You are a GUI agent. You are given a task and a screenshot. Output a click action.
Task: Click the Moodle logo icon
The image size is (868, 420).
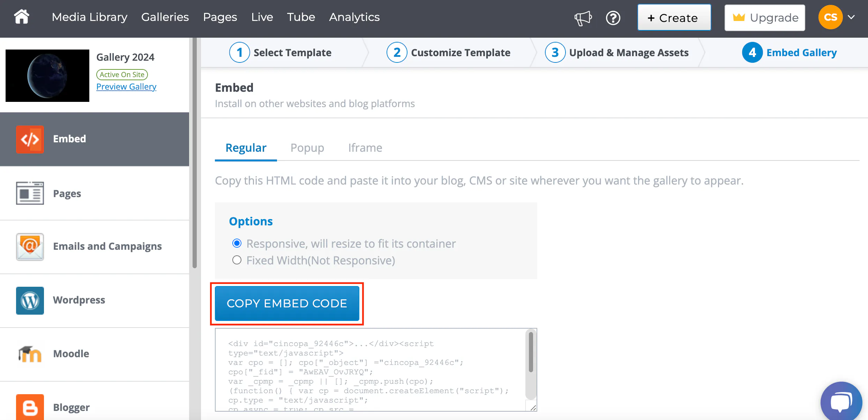(x=30, y=354)
